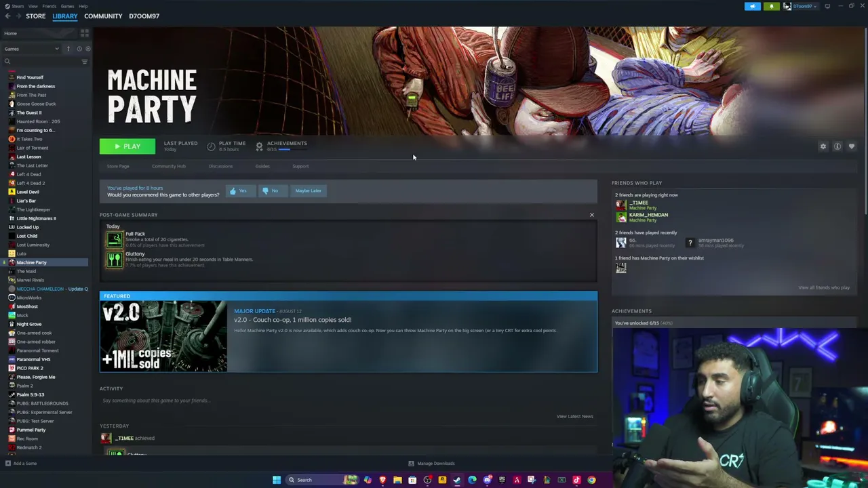868x488 pixels.
Task: Open Discord from the taskbar
Action: tap(487, 480)
